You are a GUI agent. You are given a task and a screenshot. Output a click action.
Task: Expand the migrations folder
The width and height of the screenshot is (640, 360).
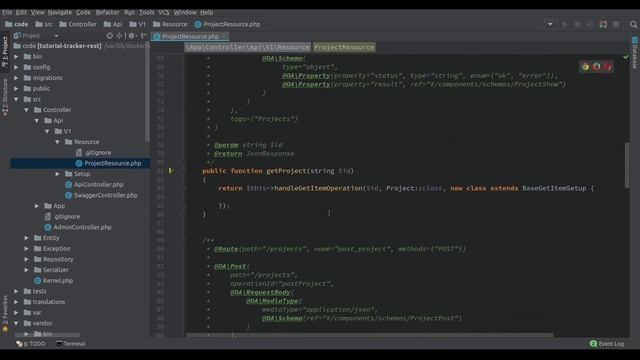16,78
